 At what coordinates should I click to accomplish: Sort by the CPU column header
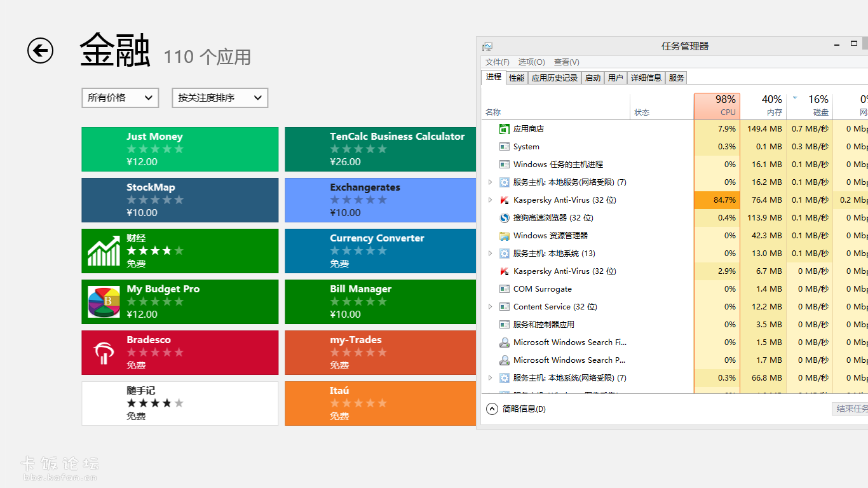pyautogui.click(x=717, y=105)
